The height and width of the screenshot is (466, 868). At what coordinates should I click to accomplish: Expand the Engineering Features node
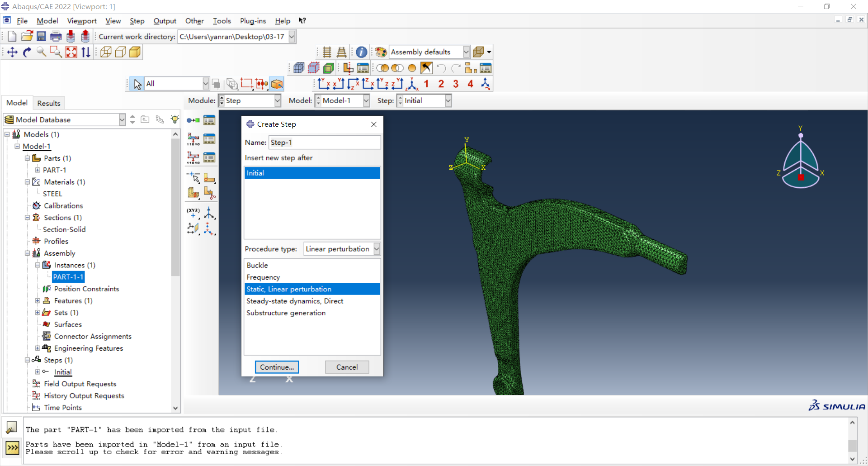[x=38, y=348]
